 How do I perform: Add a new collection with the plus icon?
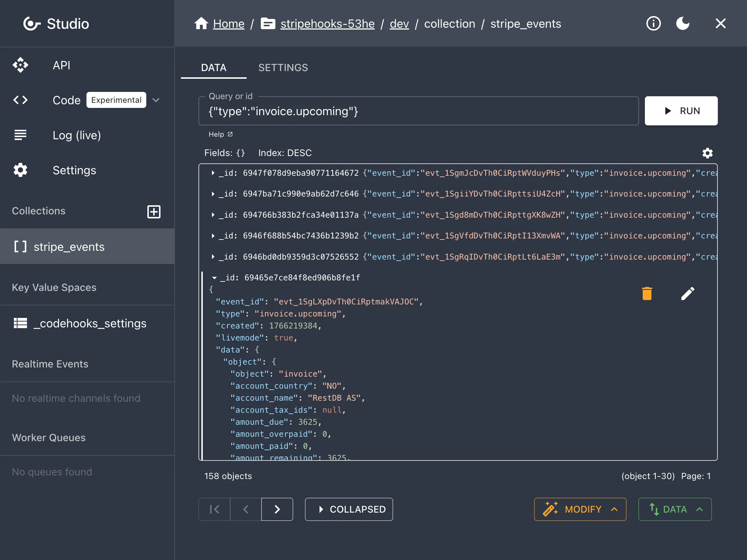coord(154,211)
